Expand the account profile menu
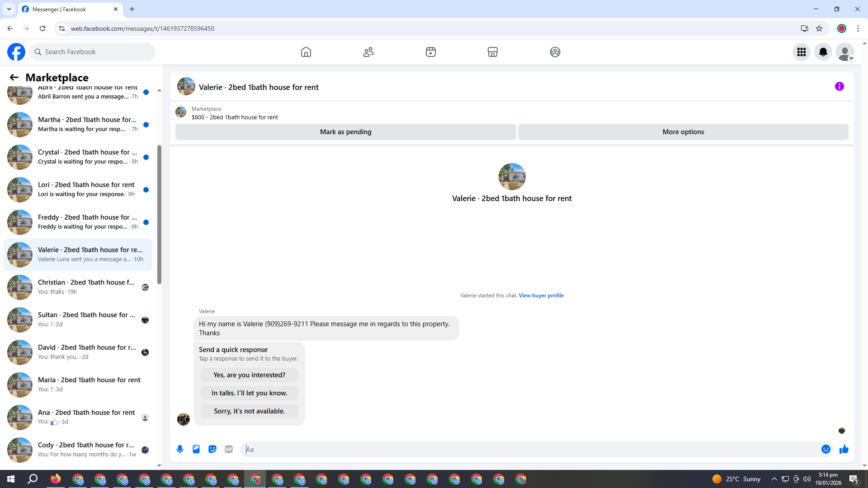Viewport: 868px width, 488px height. click(845, 52)
